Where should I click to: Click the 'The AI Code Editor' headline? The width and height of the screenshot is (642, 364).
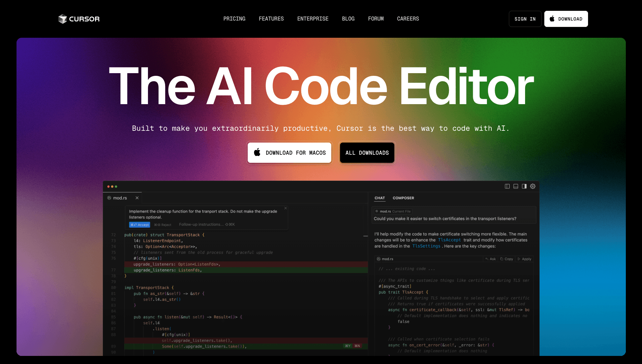322,86
